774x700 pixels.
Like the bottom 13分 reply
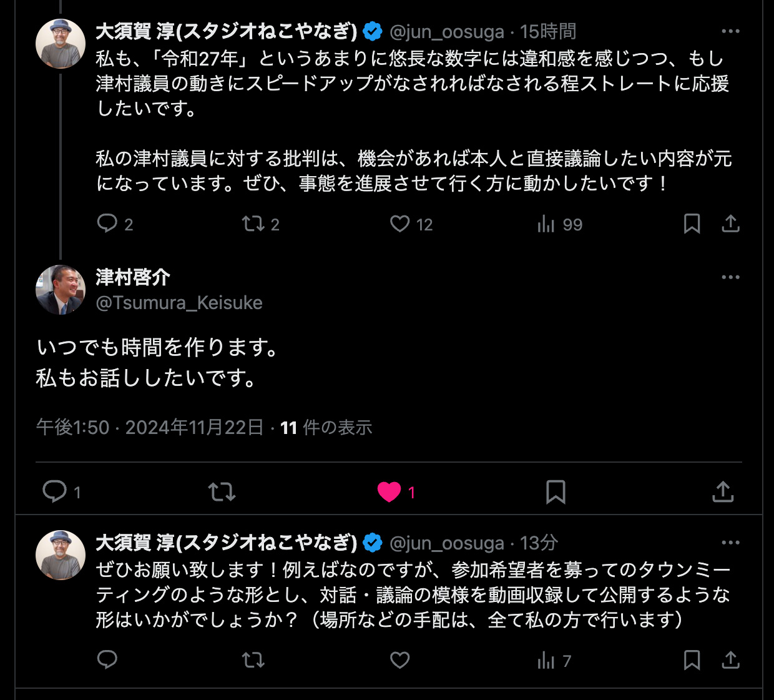coord(399,660)
